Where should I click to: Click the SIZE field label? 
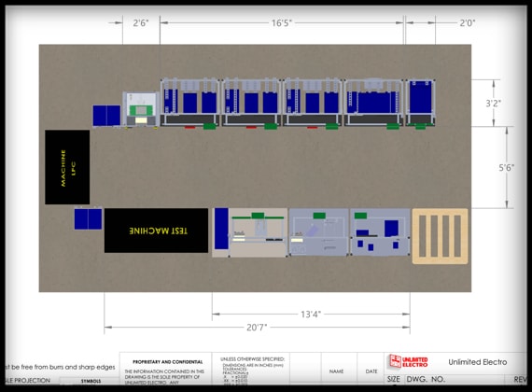point(394,379)
